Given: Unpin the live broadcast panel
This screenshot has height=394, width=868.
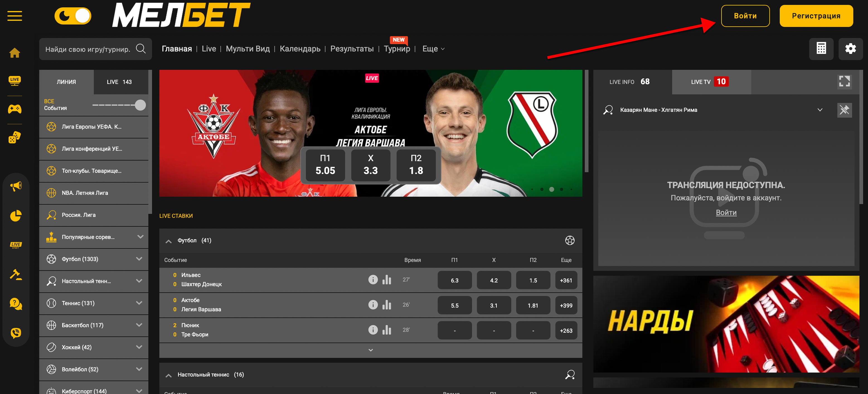Looking at the screenshot, I should point(844,110).
